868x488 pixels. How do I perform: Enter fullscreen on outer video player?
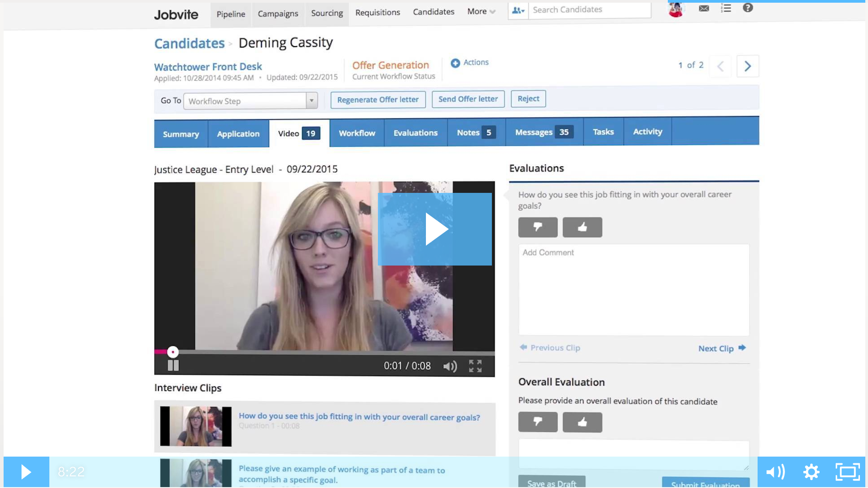tap(847, 472)
